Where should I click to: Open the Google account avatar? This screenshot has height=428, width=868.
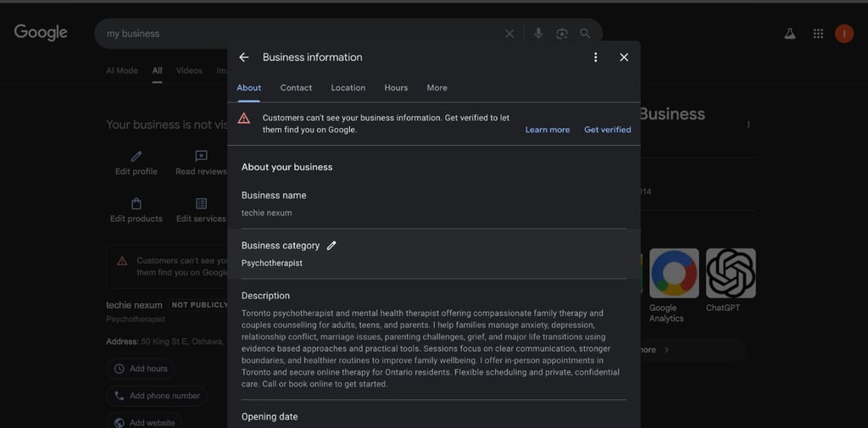[x=844, y=34]
